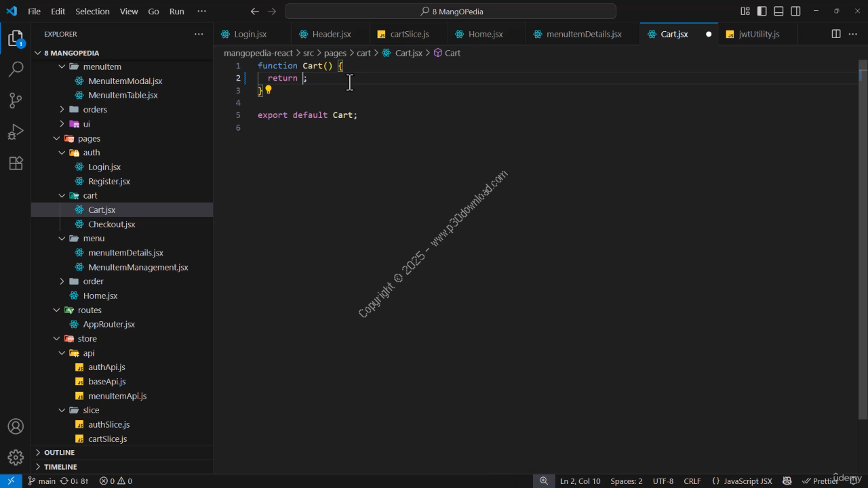
Task: Switch to the cartSlice.js tab
Action: coord(409,34)
